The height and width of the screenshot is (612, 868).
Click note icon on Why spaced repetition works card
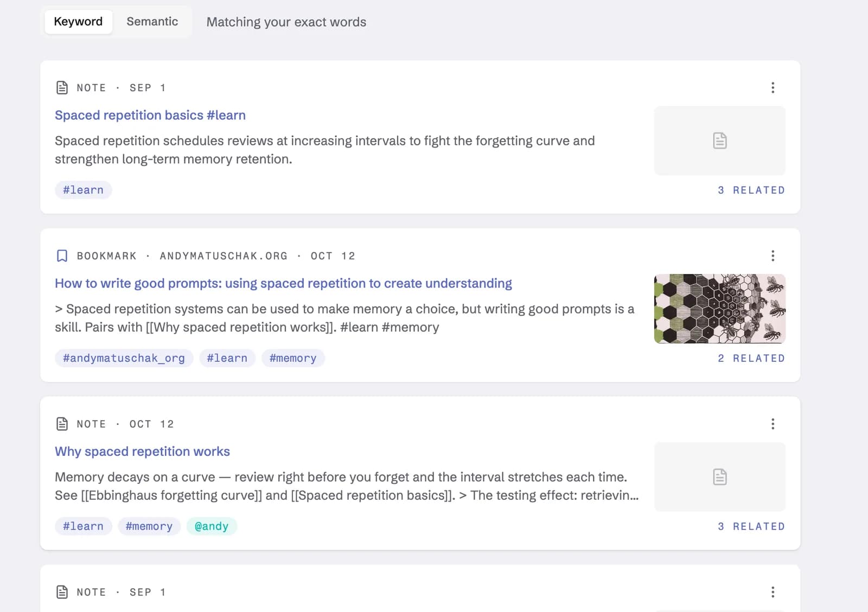click(x=62, y=424)
